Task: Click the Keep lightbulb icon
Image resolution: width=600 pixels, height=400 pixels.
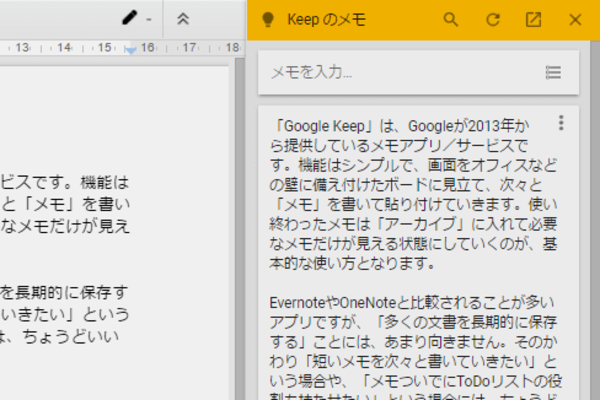Action: tap(268, 20)
